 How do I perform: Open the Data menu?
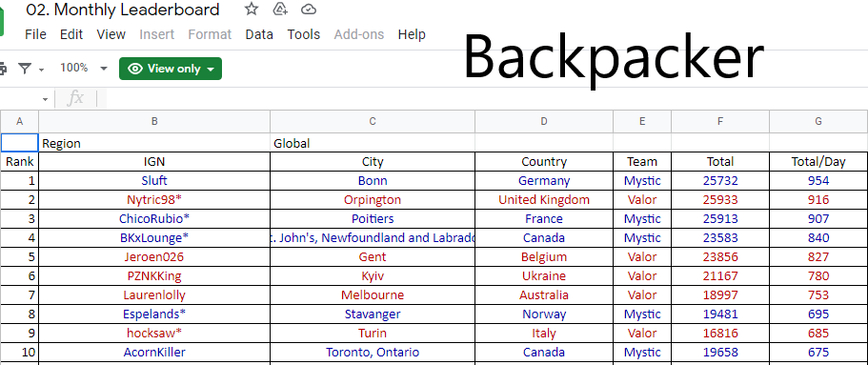(259, 34)
